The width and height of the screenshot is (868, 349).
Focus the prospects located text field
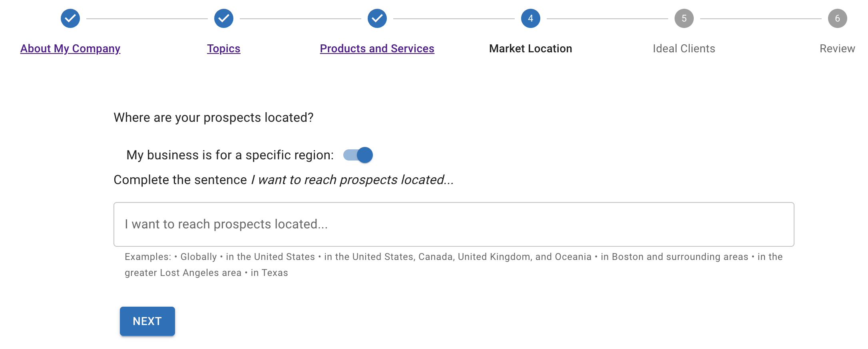point(454,224)
